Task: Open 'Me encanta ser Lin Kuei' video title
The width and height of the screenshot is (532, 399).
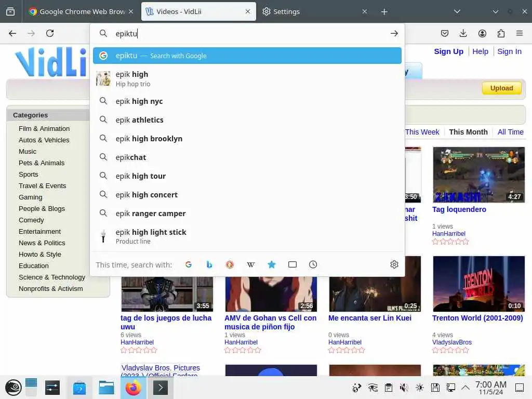Action: [x=370, y=318]
